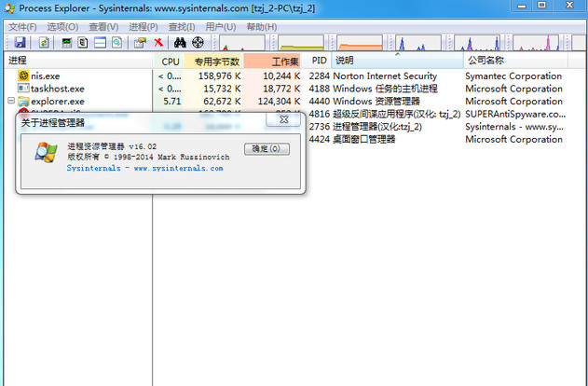Click the Symantec Corporation company cell
Image resolution: width=588 pixels, height=386 pixels.
point(513,76)
